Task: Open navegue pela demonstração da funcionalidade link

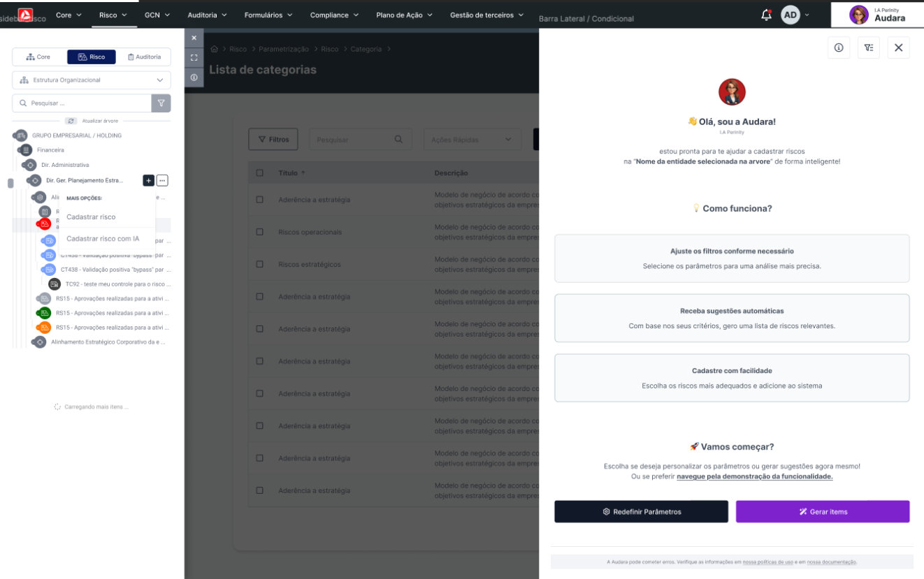Action: pyautogui.click(x=754, y=476)
